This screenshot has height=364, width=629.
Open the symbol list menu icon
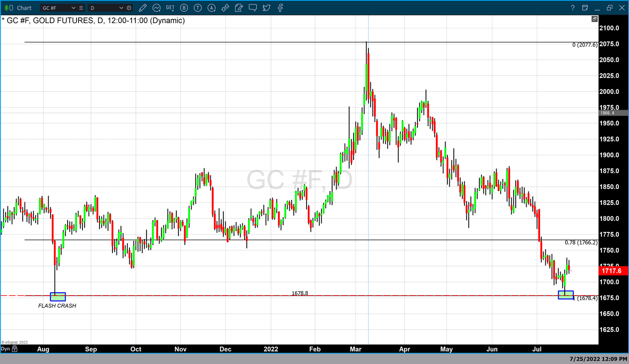81,8
